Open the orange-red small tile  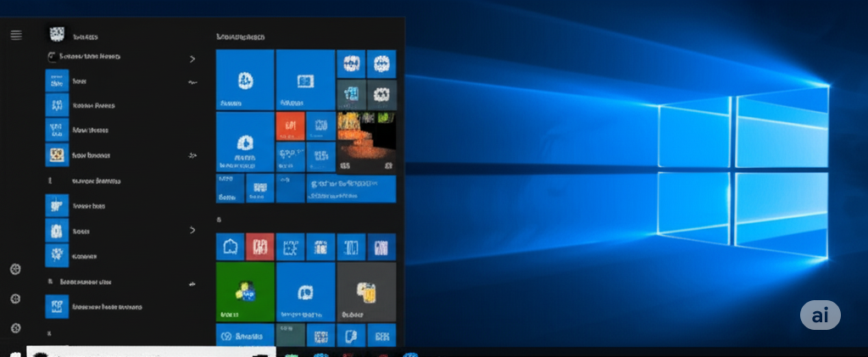coord(290,126)
